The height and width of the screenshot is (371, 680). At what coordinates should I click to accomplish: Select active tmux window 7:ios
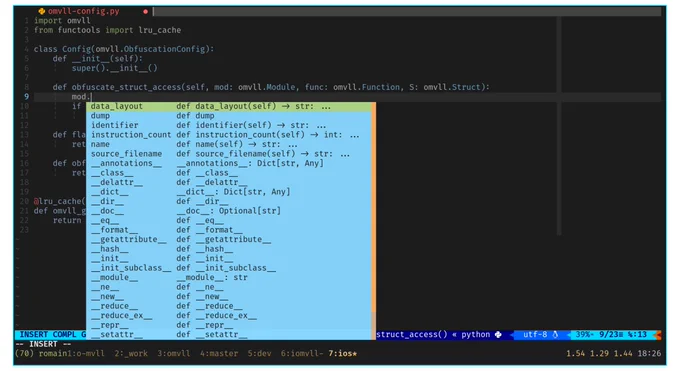343,354
